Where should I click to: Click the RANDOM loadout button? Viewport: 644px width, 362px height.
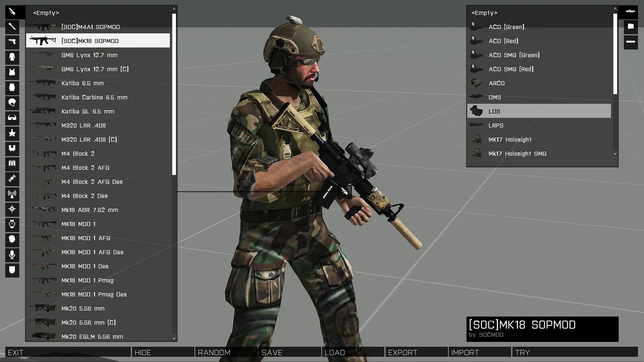point(227,352)
